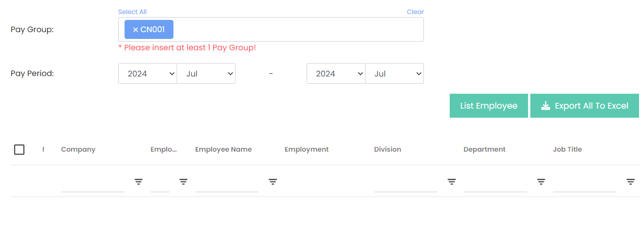
Task: Click the List Employee button
Action: tap(489, 106)
